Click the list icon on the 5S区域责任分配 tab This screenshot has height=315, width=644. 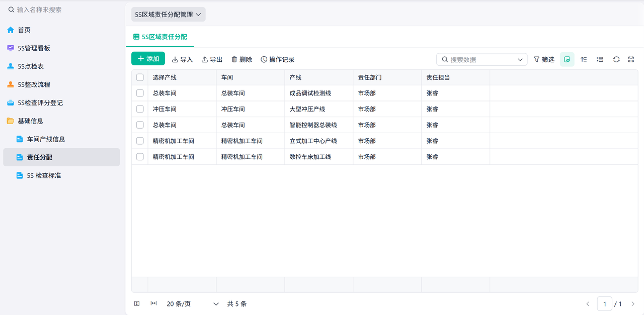136,37
